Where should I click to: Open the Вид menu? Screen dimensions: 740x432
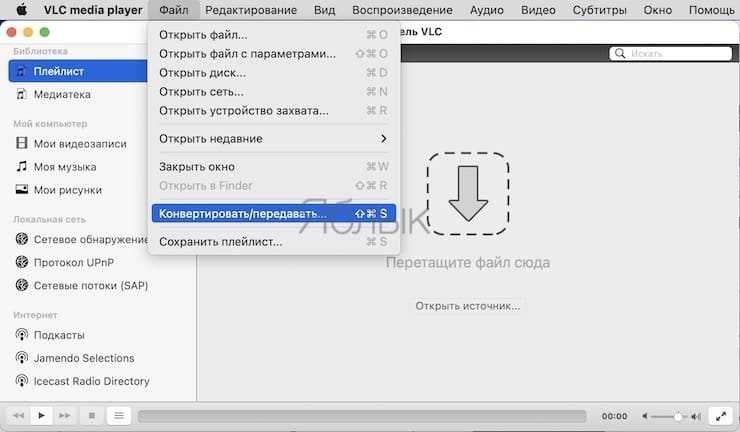pyautogui.click(x=325, y=10)
